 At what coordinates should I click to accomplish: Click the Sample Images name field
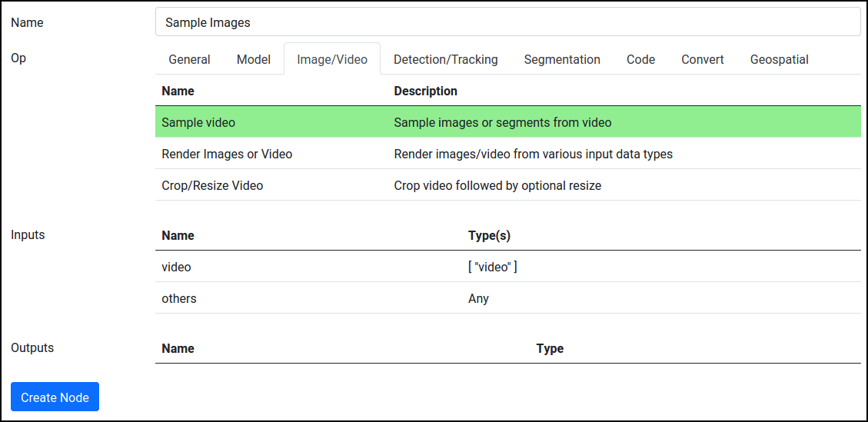(508, 22)
